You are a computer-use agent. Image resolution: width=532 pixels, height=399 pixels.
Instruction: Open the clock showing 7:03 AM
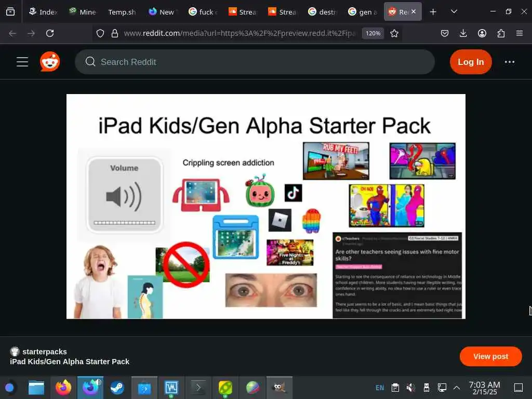pyautogui.click(x=485, y=388)
